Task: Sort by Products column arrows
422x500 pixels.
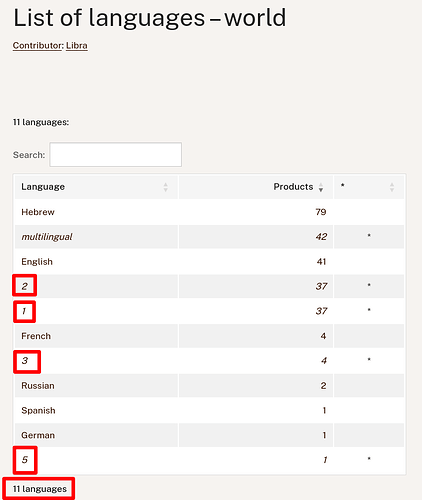Action: [321, 187]
